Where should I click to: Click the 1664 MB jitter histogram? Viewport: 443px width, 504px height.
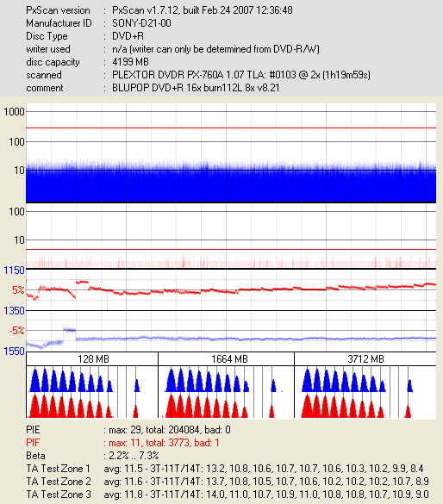point(227,392)
